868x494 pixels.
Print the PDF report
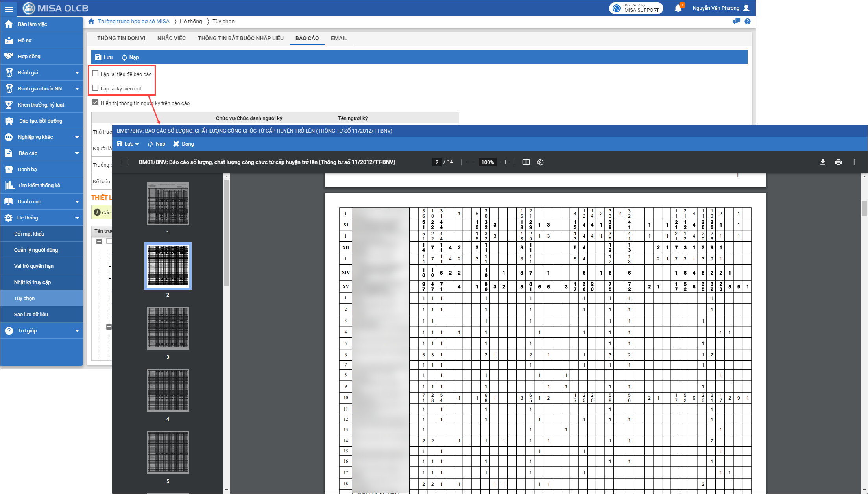[838, 162]
